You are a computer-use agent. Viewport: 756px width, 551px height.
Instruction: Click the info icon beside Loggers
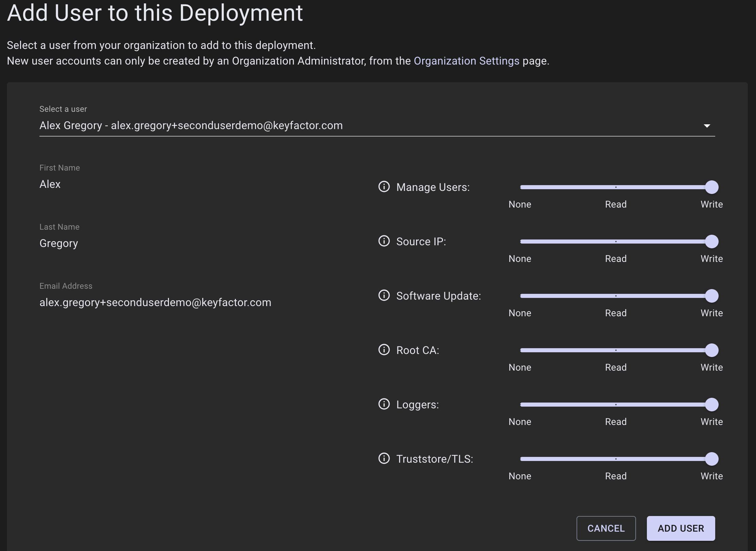tap(384, 404)
